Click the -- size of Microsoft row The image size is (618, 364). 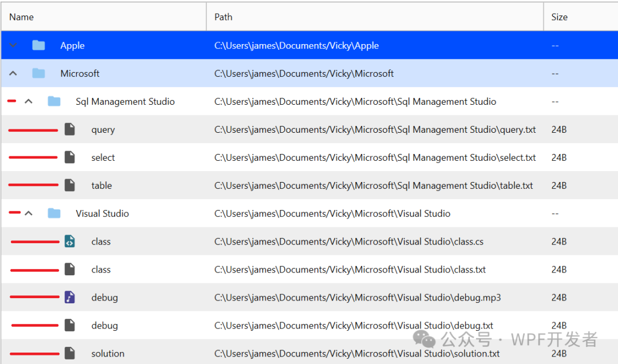[555, 74]
